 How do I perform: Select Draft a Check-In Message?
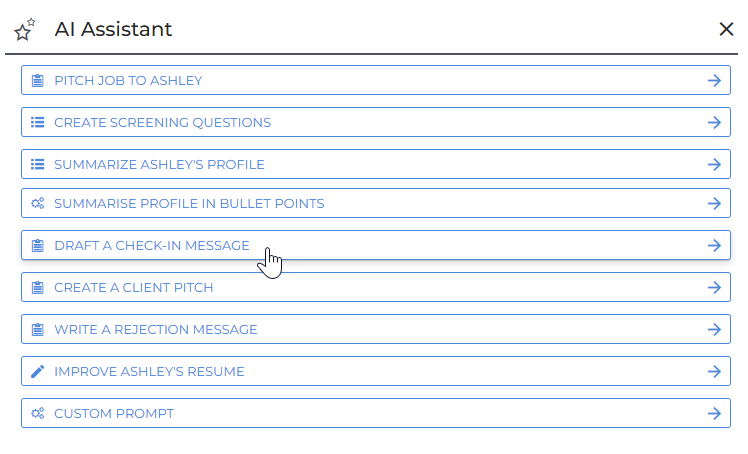click(152, 246)
